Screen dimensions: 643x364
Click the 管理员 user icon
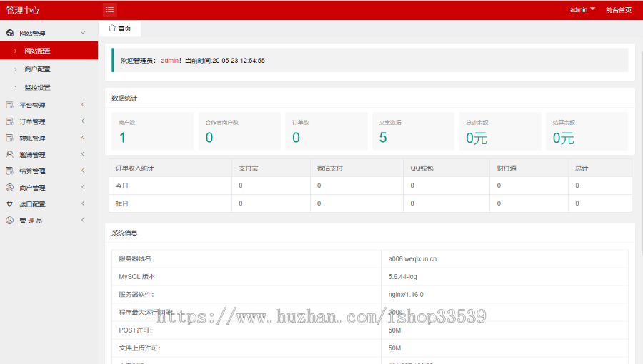point(9,221)
